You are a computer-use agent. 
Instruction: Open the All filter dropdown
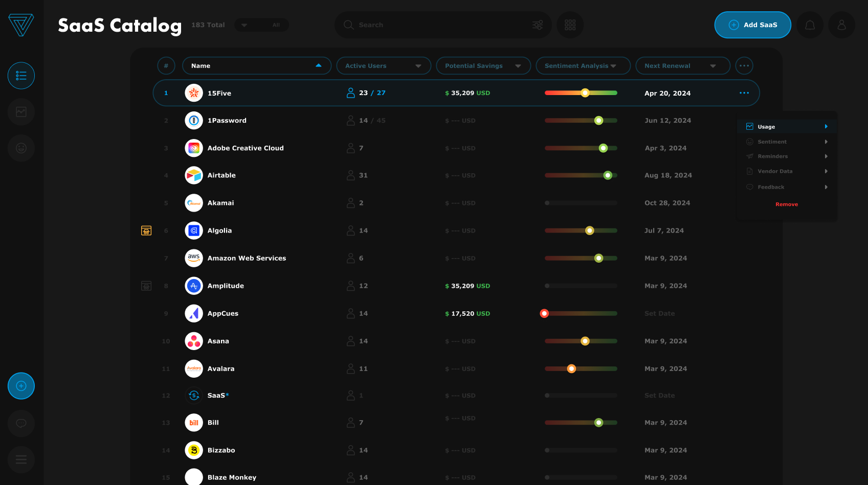pyautogui.click(x=261, y=25)
